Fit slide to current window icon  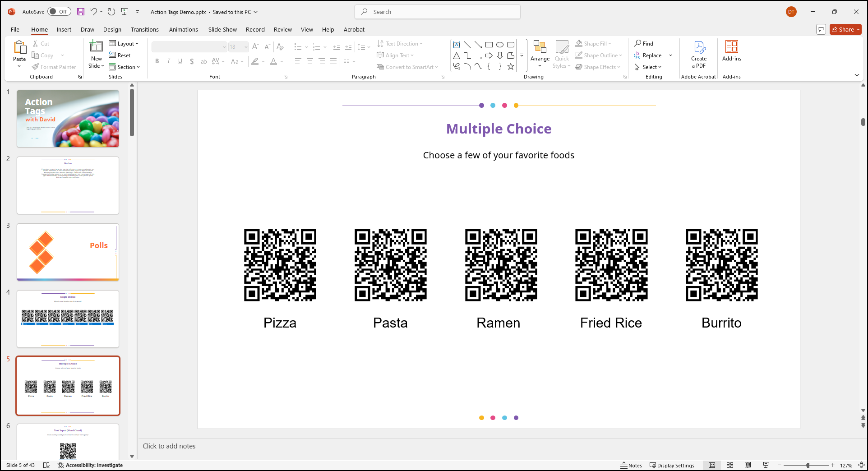(861, 465)
